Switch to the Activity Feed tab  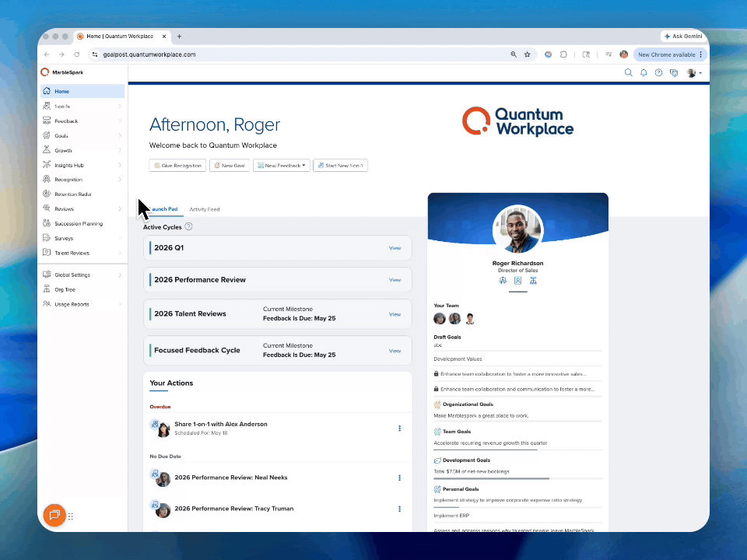[x=205, y=209]
